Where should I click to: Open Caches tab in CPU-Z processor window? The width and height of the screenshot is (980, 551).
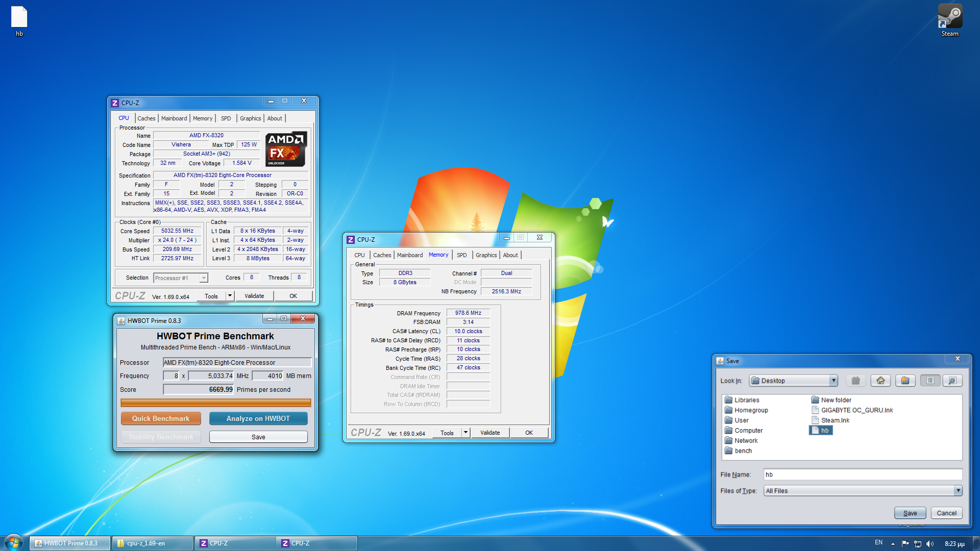coord(146,118)
